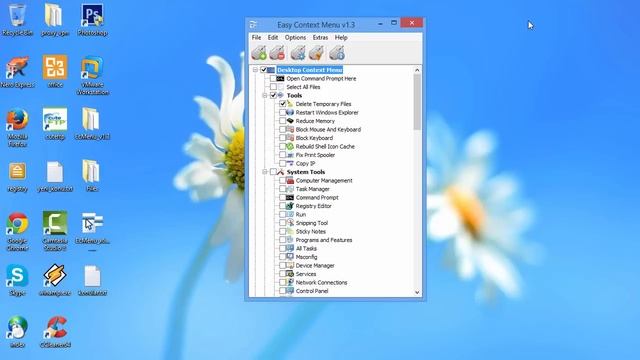The image size is (640, 360).
Task: Select the registry desktop icon
Action: pyautogui.click(x=17, y=177)
